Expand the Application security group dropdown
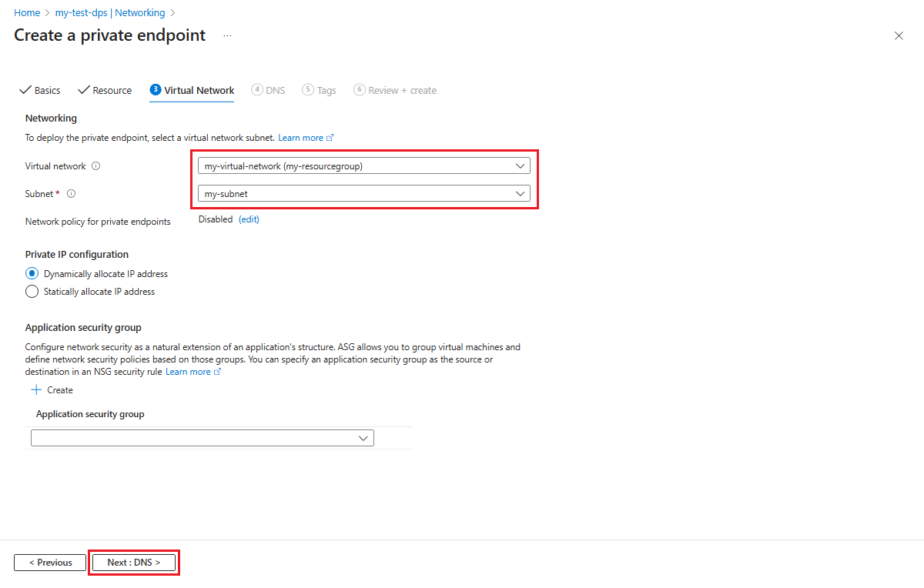The image size is (924, 588). [363, 438]
